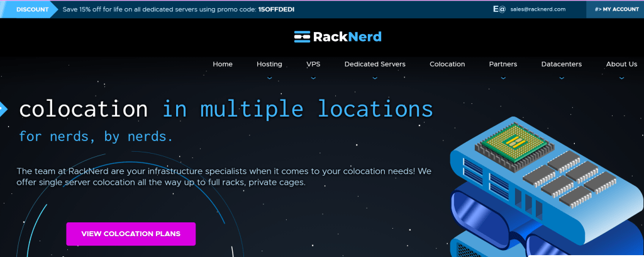Click the heading "colocation in multiple locations"

point(226,110)
